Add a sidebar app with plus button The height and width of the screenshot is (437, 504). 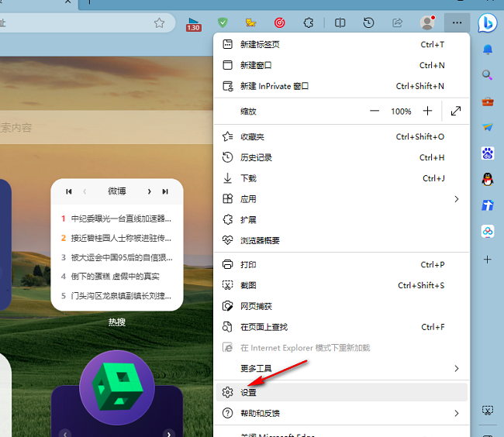coord(488,260)
